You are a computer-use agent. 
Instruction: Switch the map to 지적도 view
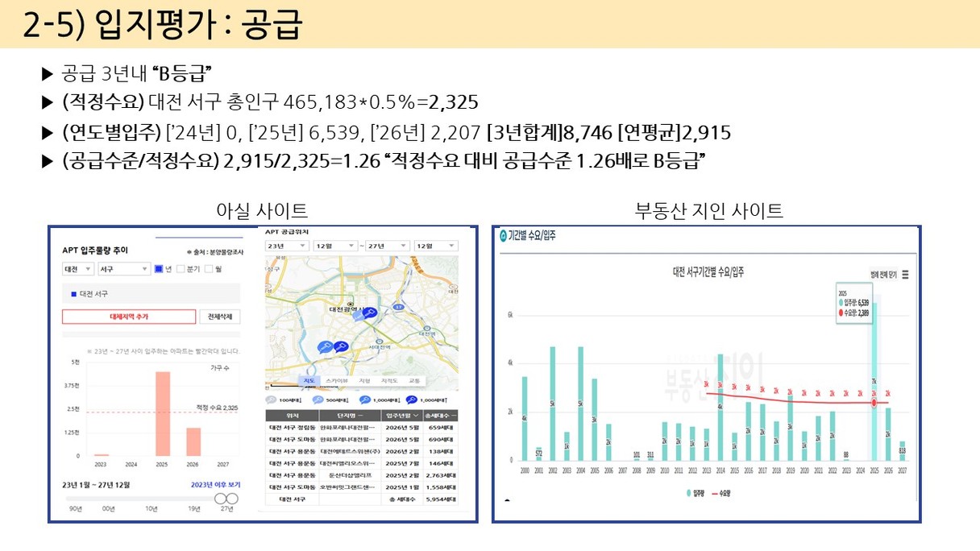pos(389,380)
